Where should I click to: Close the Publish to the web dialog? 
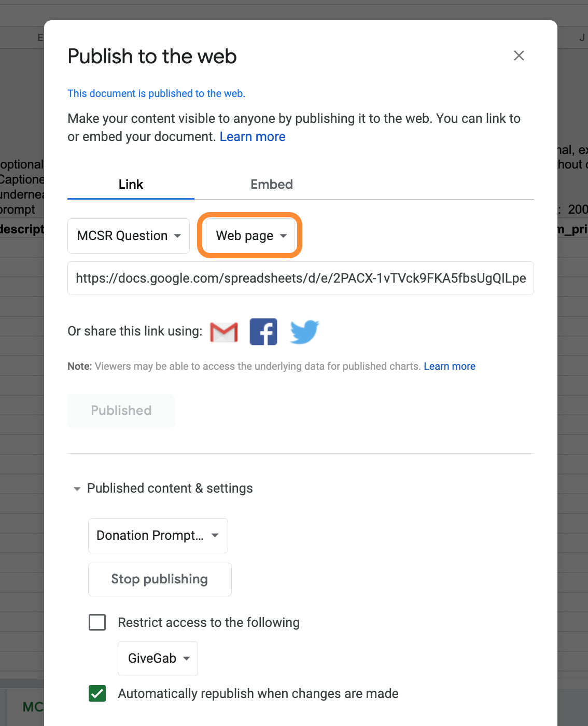(519, 55)
